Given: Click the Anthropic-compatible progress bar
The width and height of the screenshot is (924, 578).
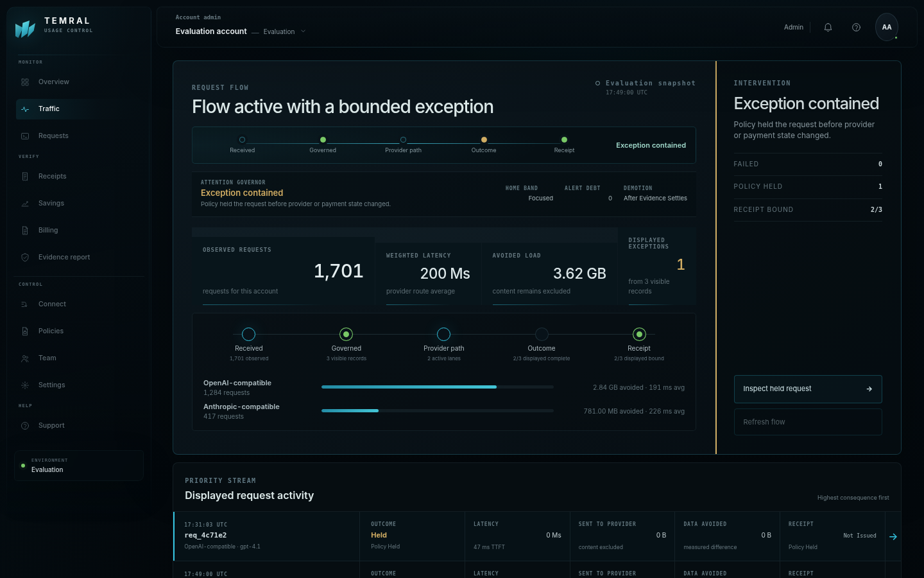Looking at the screenshot, I should pyautogui.click(x=438, y=411).
